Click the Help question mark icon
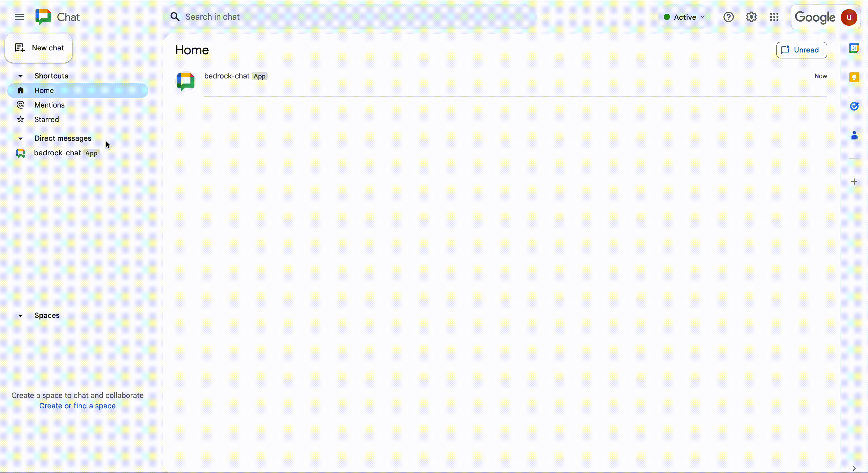Screen dimensions: 868x473 pos(728,17)
